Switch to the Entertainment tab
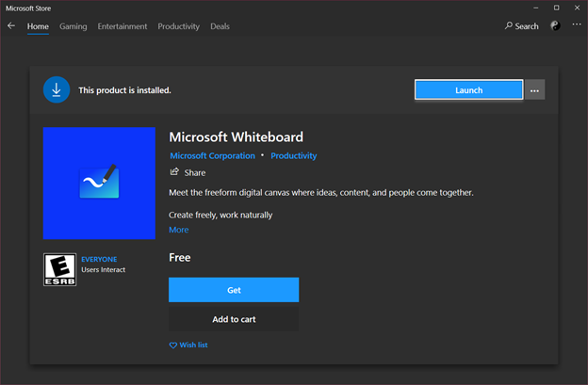 [x=122, y=26]
